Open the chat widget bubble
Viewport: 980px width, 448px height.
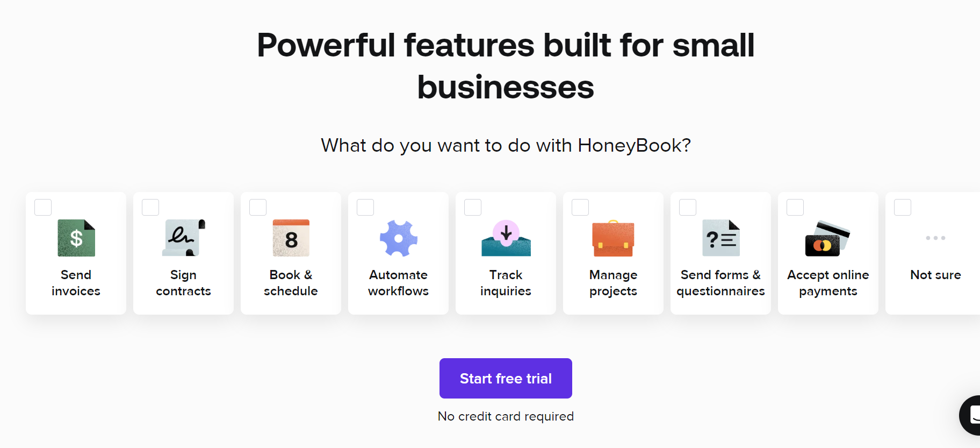971,415
